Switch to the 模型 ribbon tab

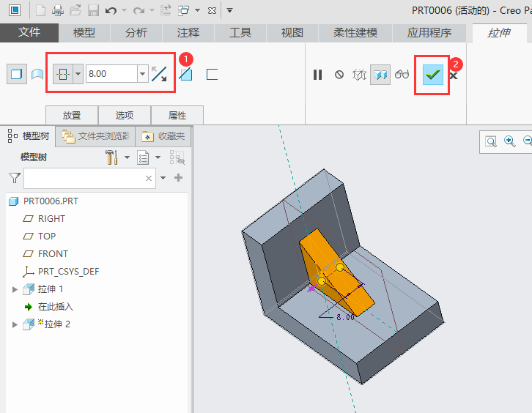[x=84, y=33]
